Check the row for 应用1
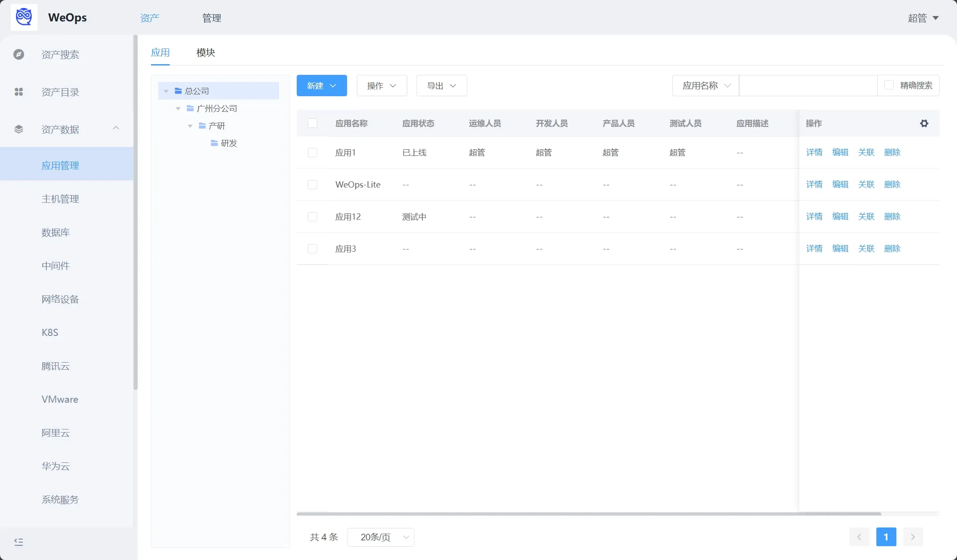This screenshot has width=957, height=560. (313, 152)
